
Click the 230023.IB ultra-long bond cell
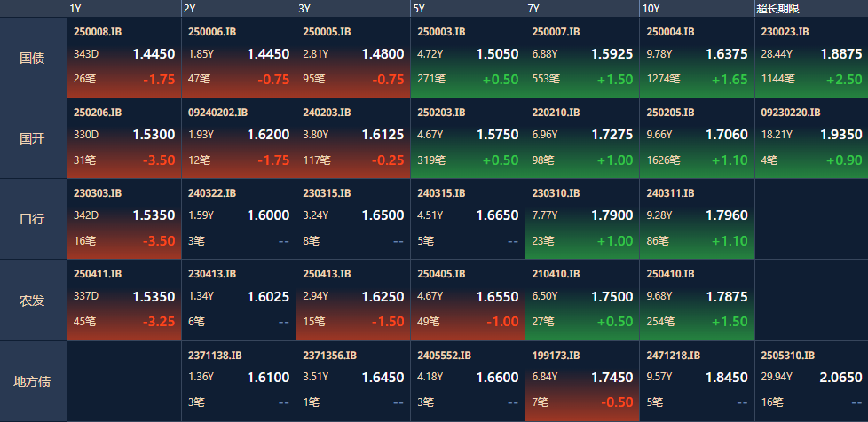810,58
